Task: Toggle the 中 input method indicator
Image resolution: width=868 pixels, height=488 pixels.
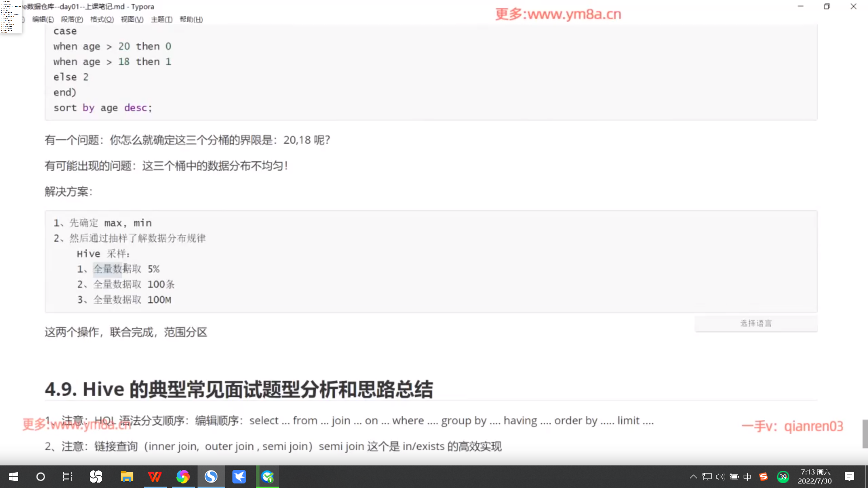Action: click(x=747, y=477)
